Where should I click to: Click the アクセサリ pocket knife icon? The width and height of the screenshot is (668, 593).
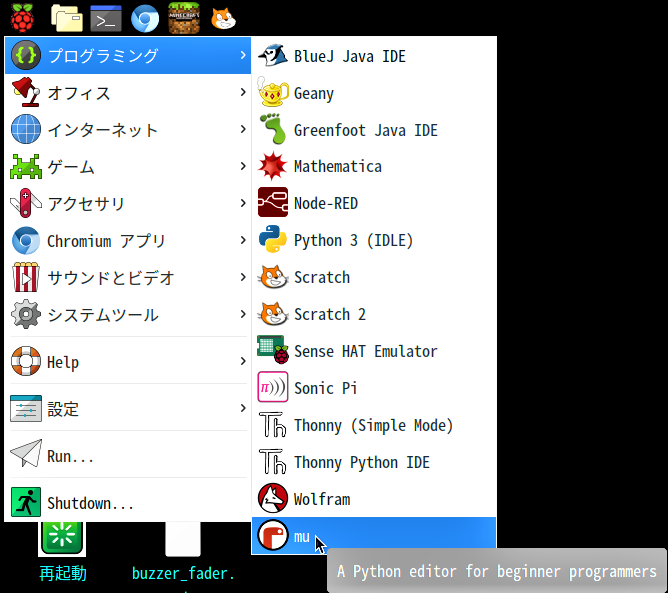26,203
